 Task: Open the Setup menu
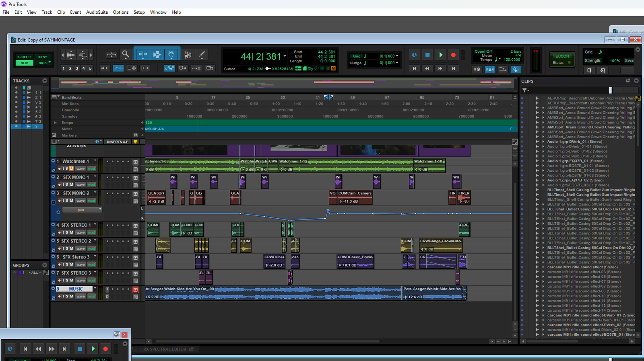click(x=139, y=12)
